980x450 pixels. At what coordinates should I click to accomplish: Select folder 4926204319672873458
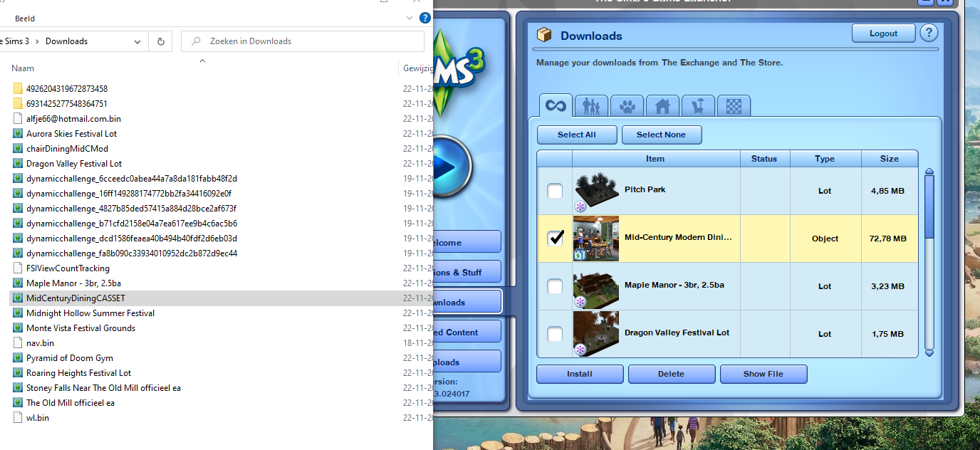(x=67, y=89)
